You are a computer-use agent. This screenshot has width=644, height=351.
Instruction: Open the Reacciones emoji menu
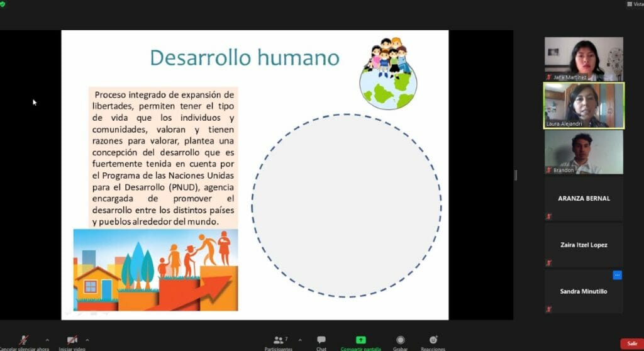tap(433, 340)
